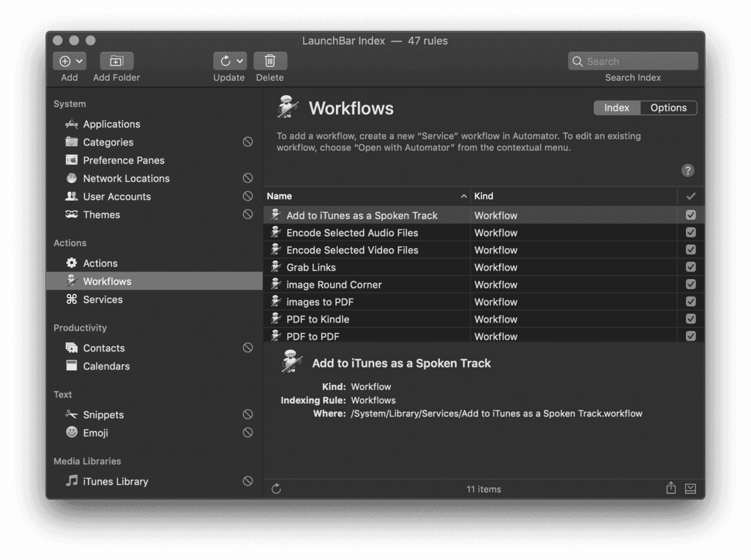Image resolution: width=751 pixels, height=560 pixels.
Task: Sort by the Name column header
Action: 367,197
